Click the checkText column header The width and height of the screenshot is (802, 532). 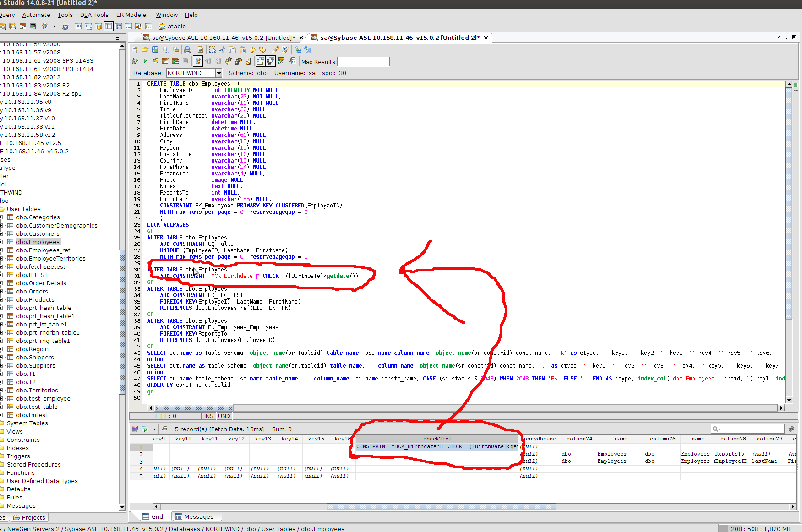coord(437,439)
